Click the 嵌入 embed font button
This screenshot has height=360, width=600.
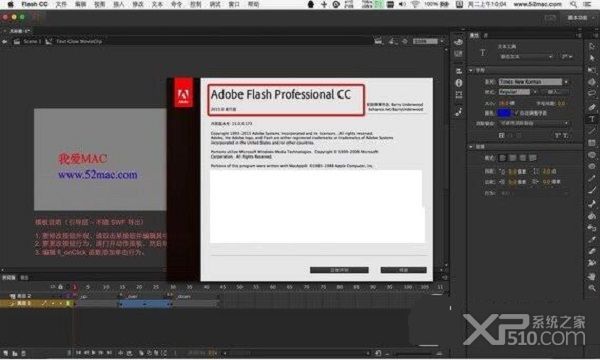tap(555, 92)
